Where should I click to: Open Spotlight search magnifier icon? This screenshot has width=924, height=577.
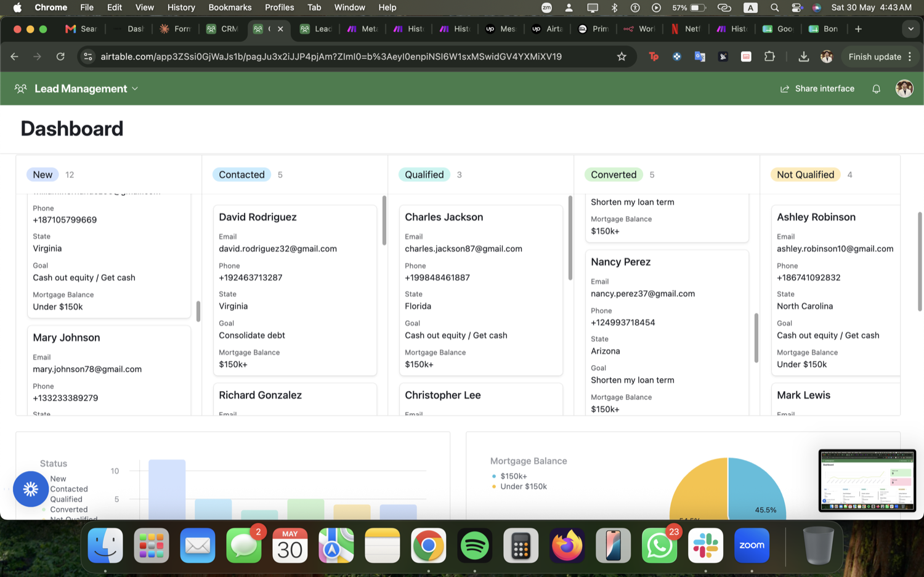[x=775, y=7]
